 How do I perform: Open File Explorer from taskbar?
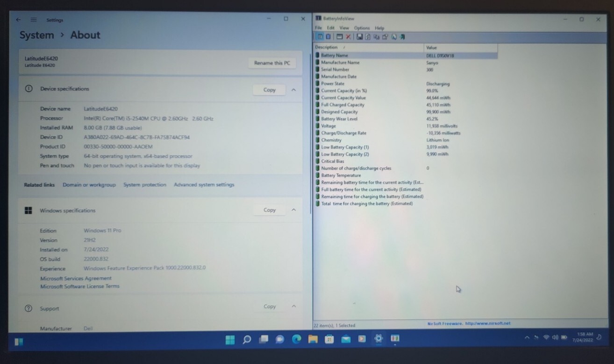[x=313, y=339]
